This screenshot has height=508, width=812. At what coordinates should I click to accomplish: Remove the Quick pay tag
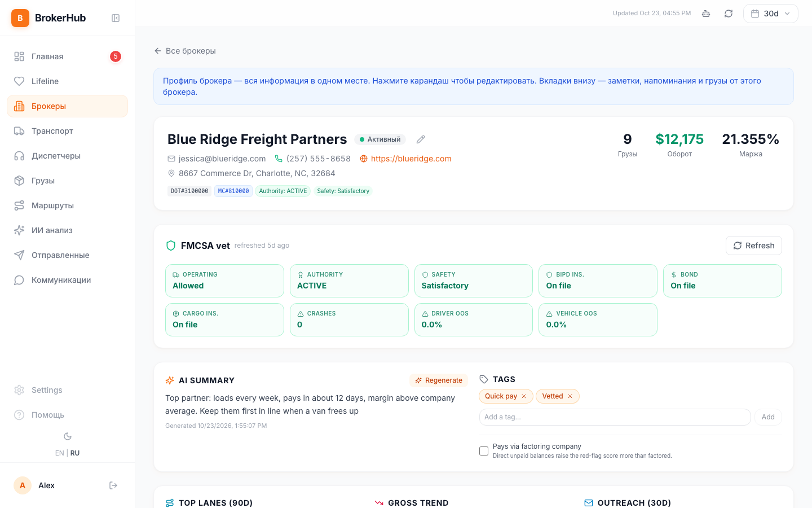pyautogui.click(x=524, y=396)
